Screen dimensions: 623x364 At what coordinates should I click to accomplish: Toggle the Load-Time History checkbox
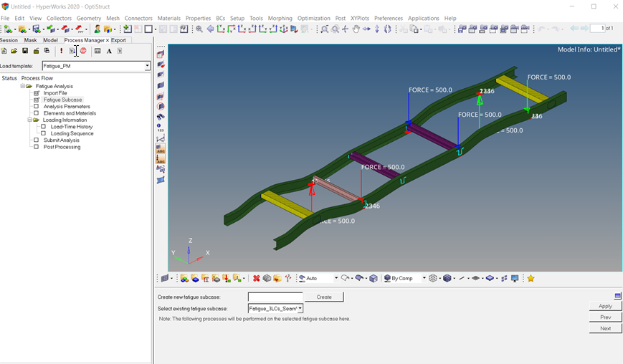(44, 127)
